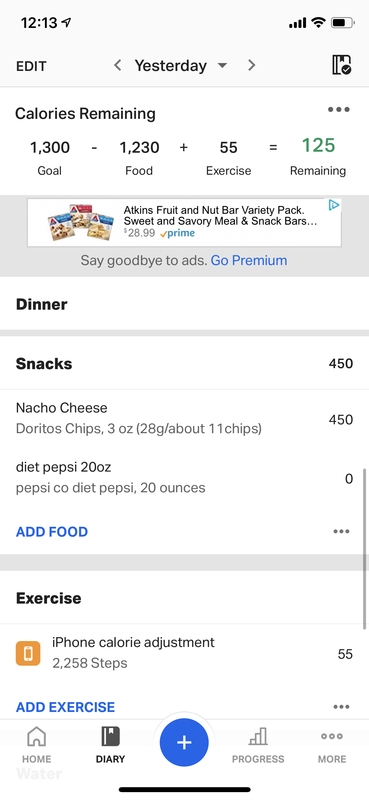This screenshot has height=800, width=369.
Task: Open Exercise section more options dots
Action: pos(341,707)
